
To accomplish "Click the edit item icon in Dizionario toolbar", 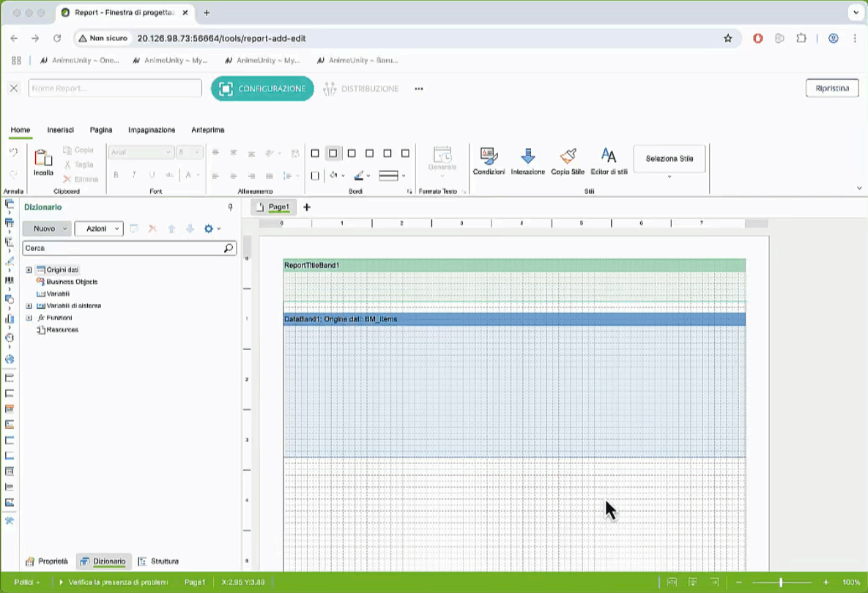I will coord(133,228).
